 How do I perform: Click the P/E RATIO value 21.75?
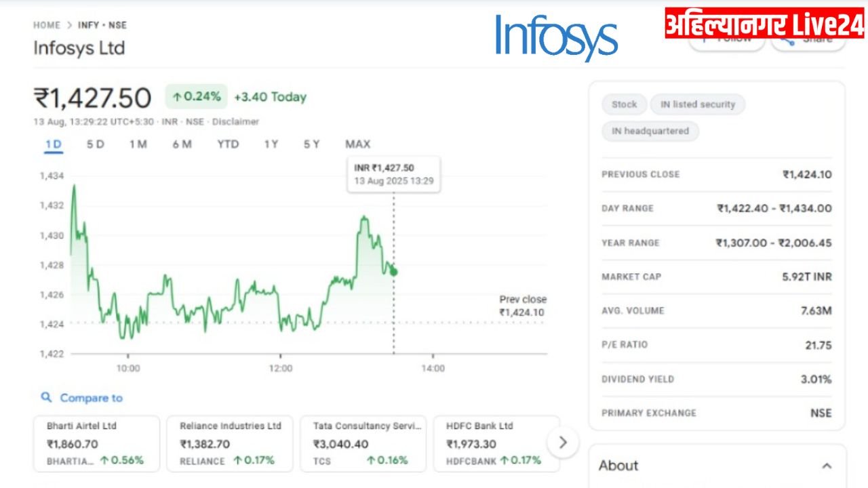point(818,345)
